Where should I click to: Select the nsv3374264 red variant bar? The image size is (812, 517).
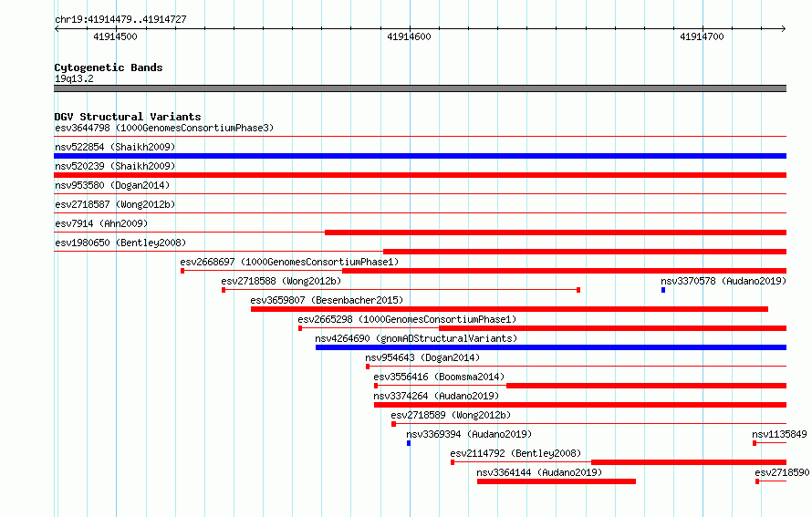[580, 405]
